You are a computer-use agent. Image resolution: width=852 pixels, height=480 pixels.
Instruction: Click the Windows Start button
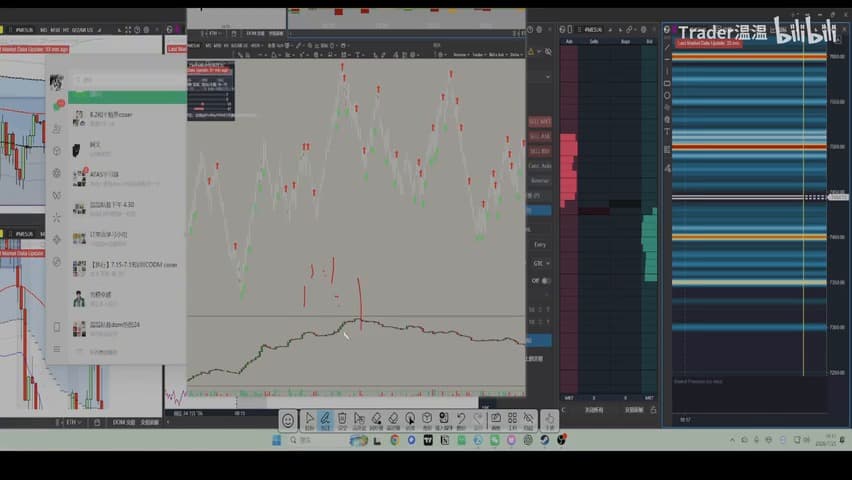tap(277, 440)
